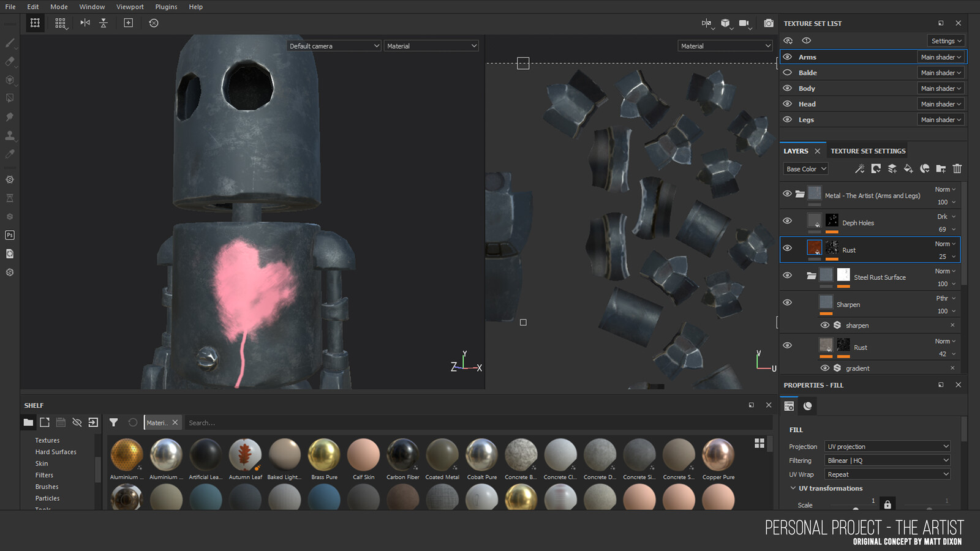
Task: Show the Balde texture set
Action: (788, 73)
